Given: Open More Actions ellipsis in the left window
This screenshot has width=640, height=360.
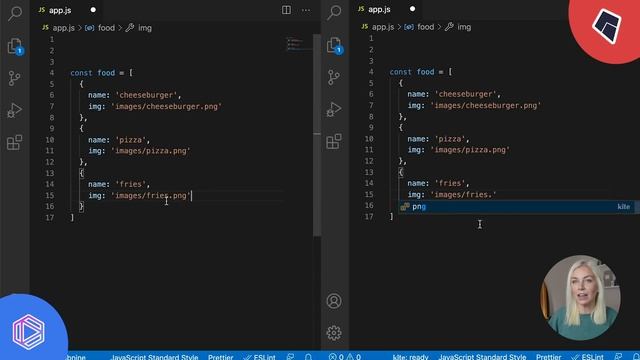Looking at the screenshot, I should pyautogui.click(x=306, y=10).
